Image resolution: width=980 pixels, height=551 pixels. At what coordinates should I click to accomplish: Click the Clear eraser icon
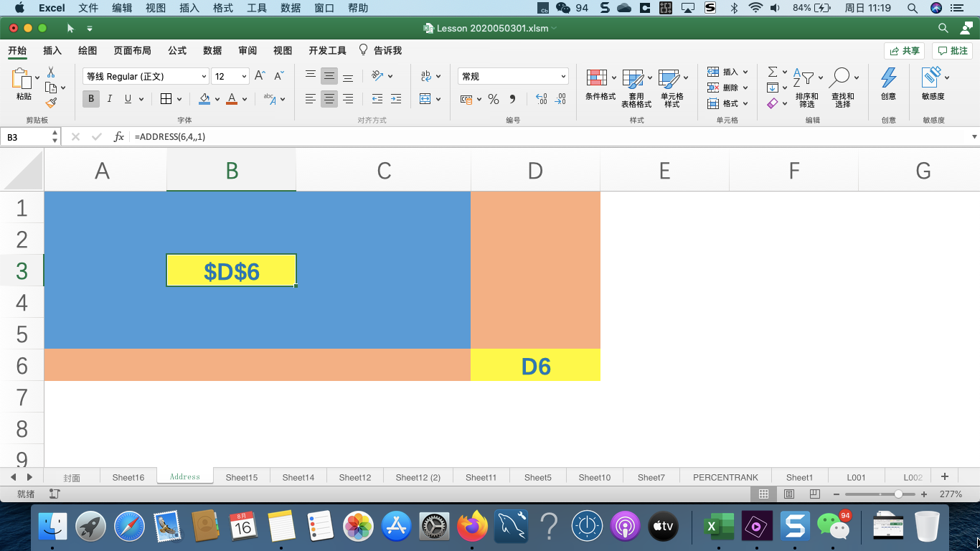click(x=773, y=103)
